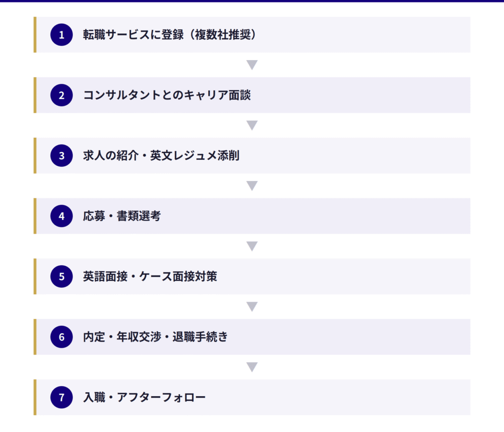The width and height of the screenshot is (504, 432).
Task: Click the 入職・アフターフォロー step text
Action: tap(144, 398)
